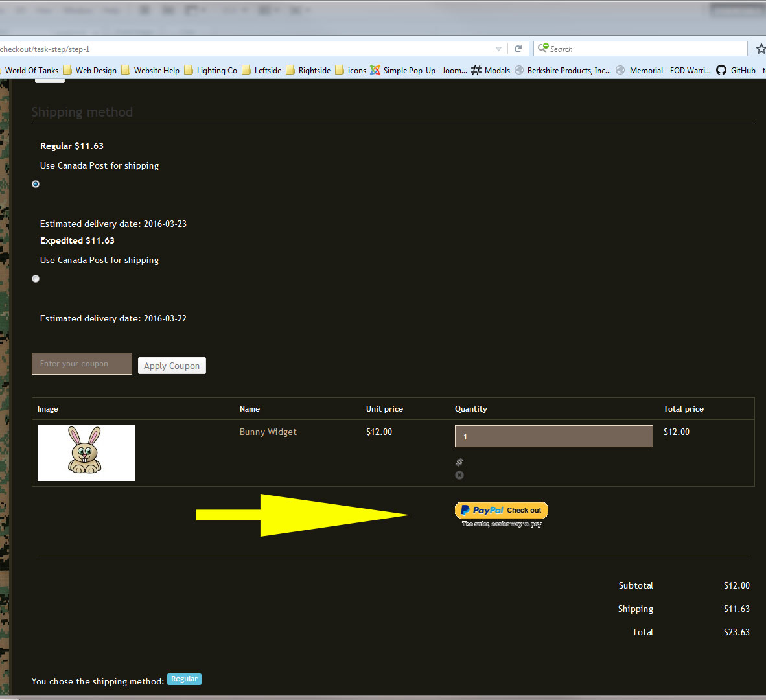The width and height of the screenshot is (766, 700).
Task: Open the GitHub bookmark
Action: pyautogui.click(x=741, y=71)
